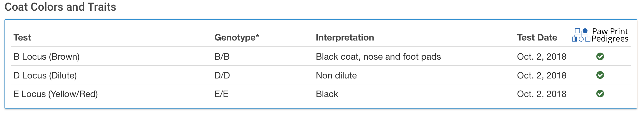644x117 pixels.
Task: Click the "Coat Colors and Traits" heading
Action: tap(60, 7)
